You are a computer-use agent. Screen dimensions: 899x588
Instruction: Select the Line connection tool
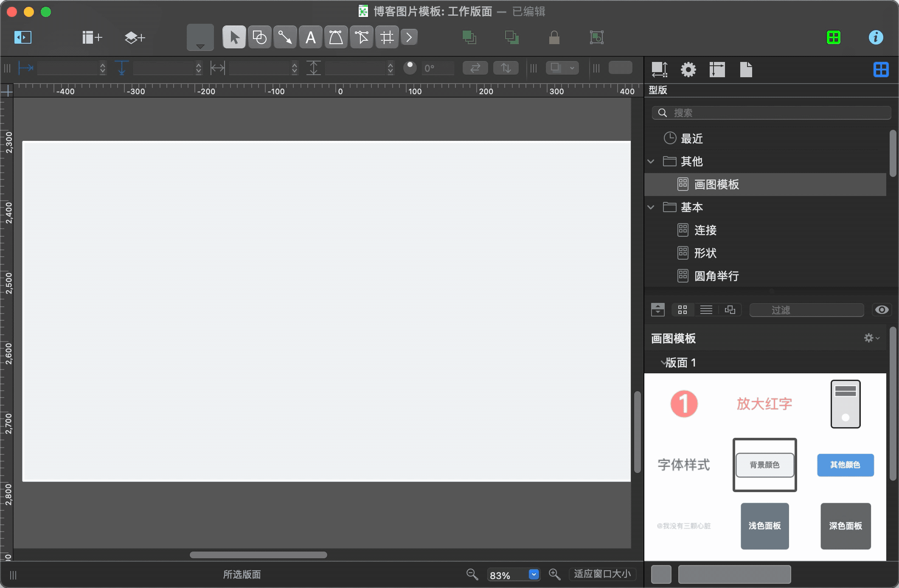285,38
